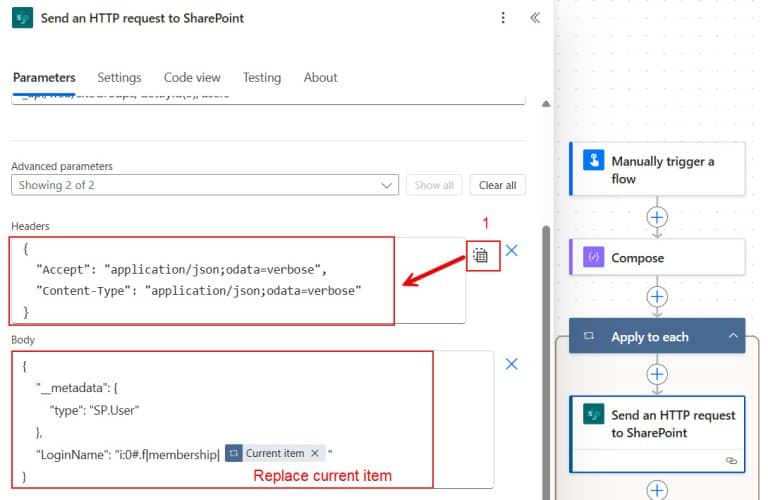Remove the Current item token

[315, 453]
